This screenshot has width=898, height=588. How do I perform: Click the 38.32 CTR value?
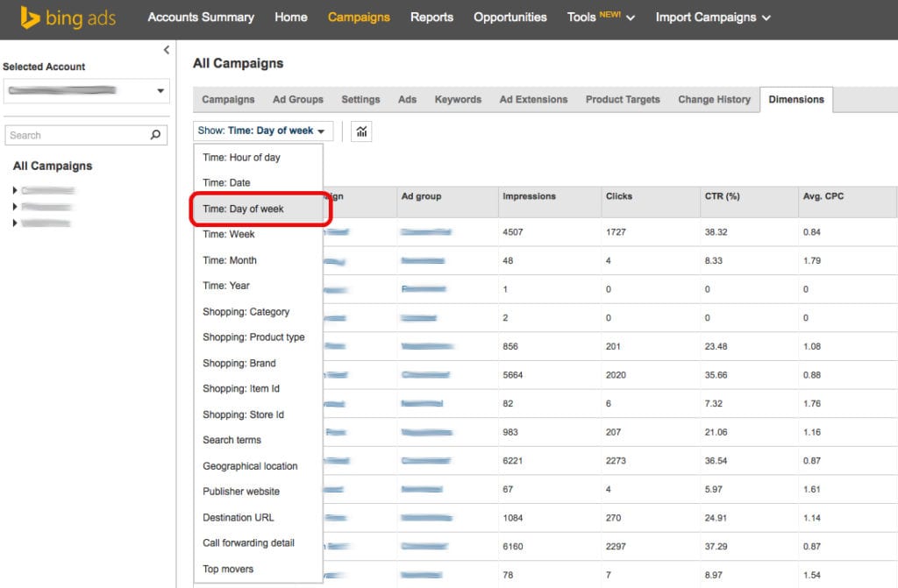(x=716, y=232)
